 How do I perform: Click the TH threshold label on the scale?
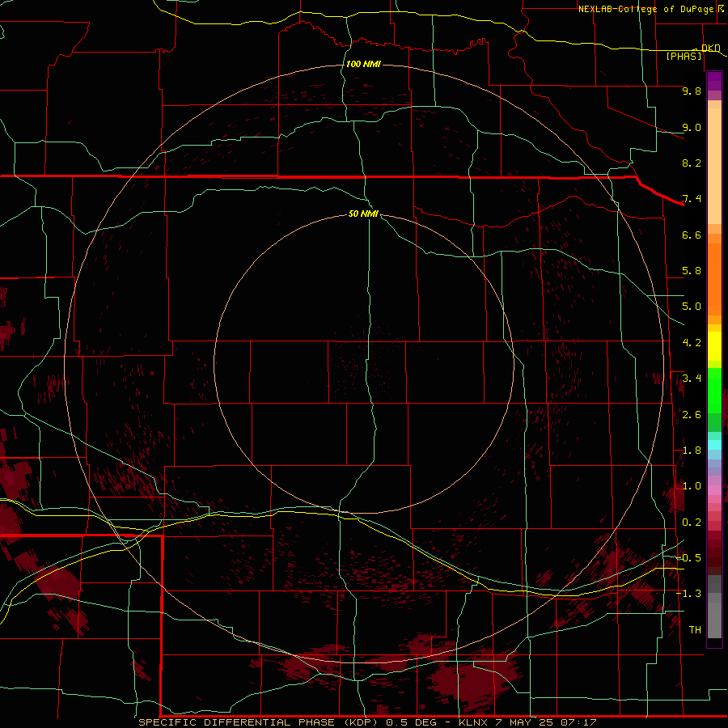[x=695, y=629]
